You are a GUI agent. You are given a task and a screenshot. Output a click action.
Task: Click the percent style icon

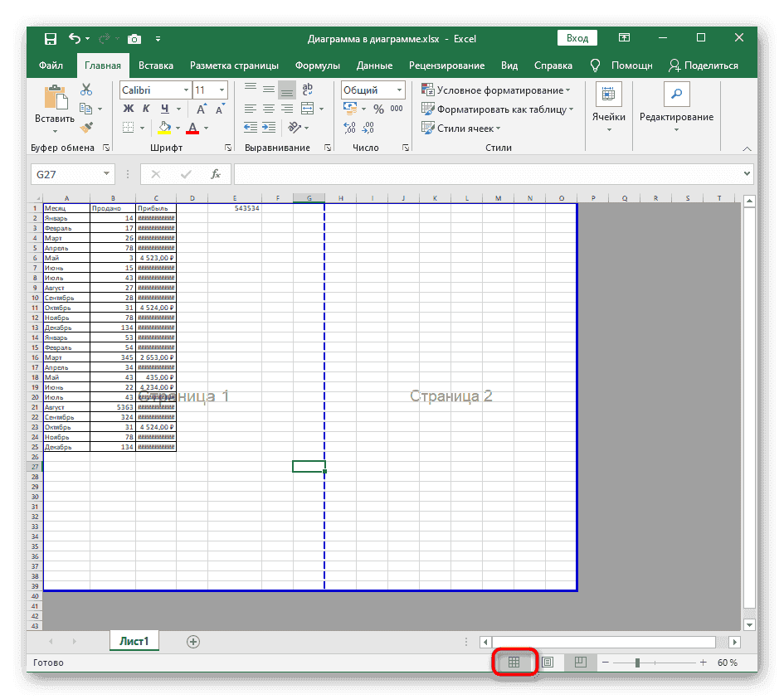click(378, 108)
